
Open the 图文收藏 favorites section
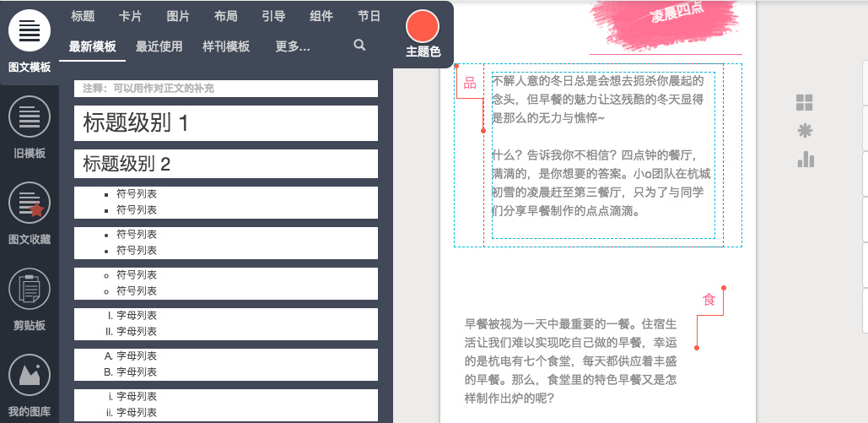click(x=30, y=214)
